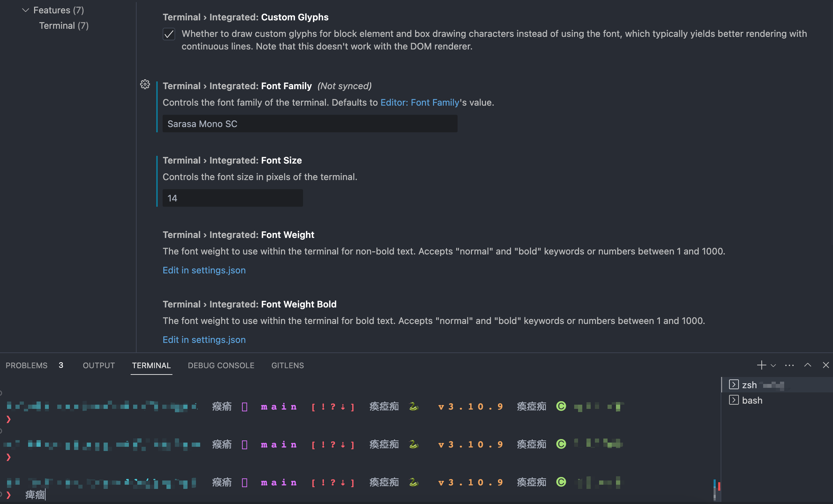Maximize the panel with the chevron icon
The height and width of the screenshot is (504, 833).
click(807, 365)
